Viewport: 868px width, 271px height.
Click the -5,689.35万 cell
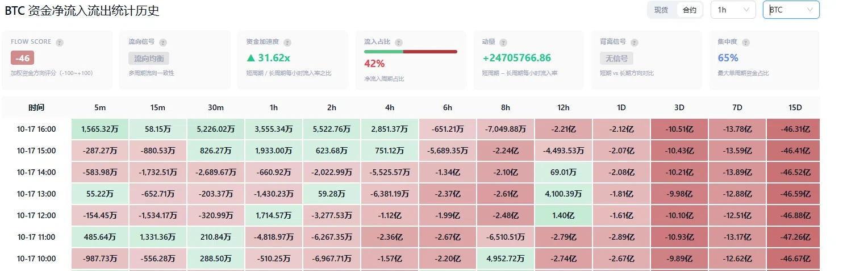(448, 151)
